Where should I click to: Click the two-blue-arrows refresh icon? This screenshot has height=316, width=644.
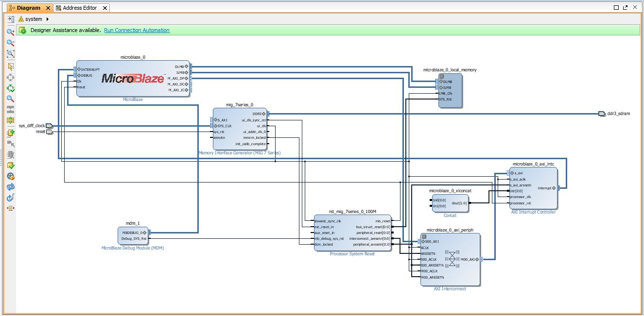tap(10, 187)
